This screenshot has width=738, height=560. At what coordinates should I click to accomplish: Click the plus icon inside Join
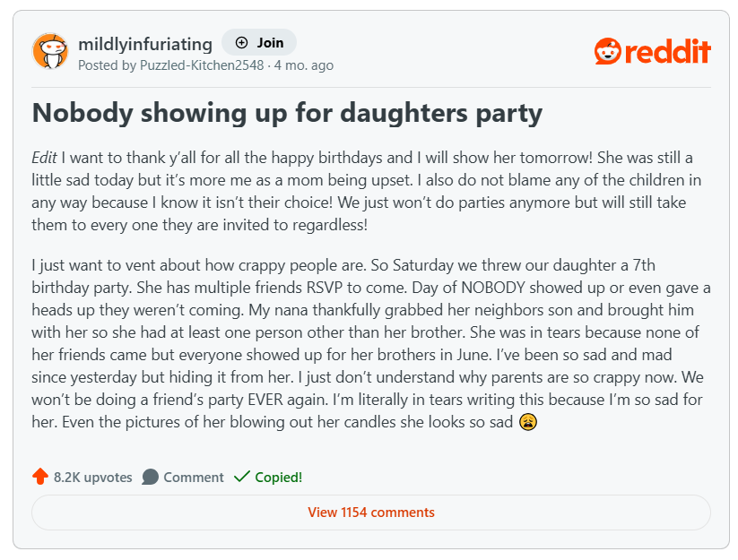(x=241, y=43)
